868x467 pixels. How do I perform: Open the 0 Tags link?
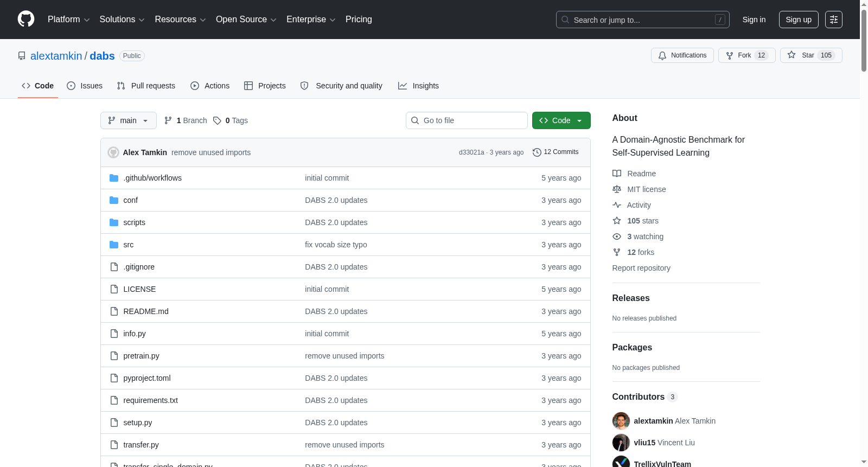[231, 120]
